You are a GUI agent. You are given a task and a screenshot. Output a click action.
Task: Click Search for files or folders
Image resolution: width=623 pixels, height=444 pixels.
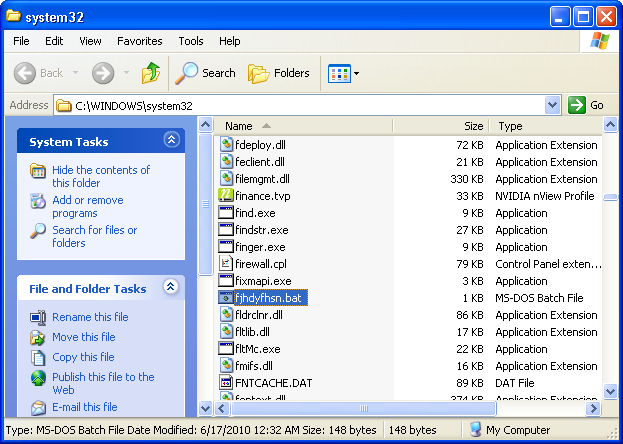point(95,237)
